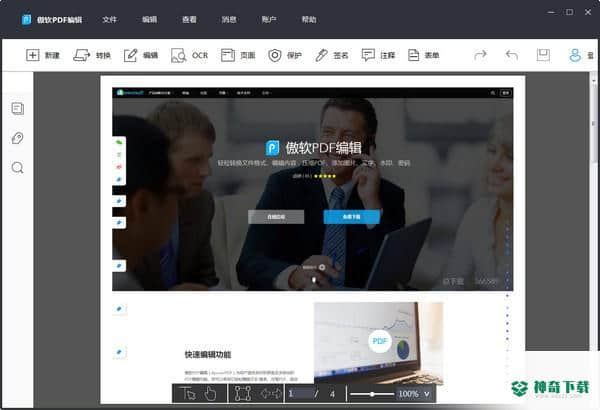Launch the OCR tool
Screen dimensions: 600x410
click(189, 56)
